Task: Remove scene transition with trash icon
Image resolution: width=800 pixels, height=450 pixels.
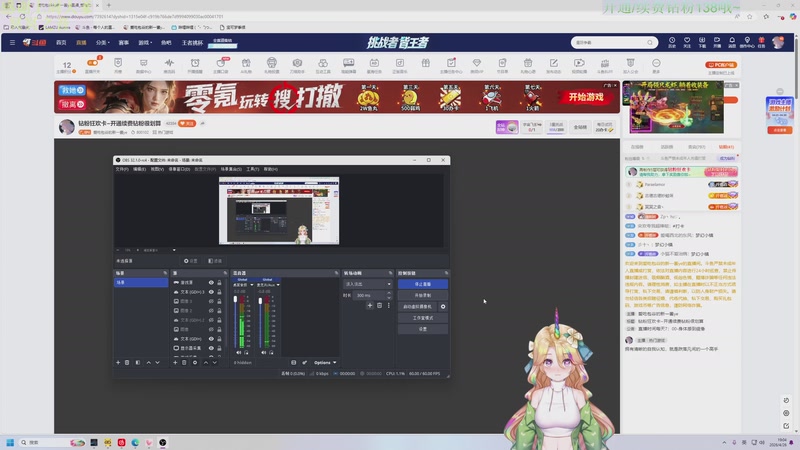Action: 379,305
